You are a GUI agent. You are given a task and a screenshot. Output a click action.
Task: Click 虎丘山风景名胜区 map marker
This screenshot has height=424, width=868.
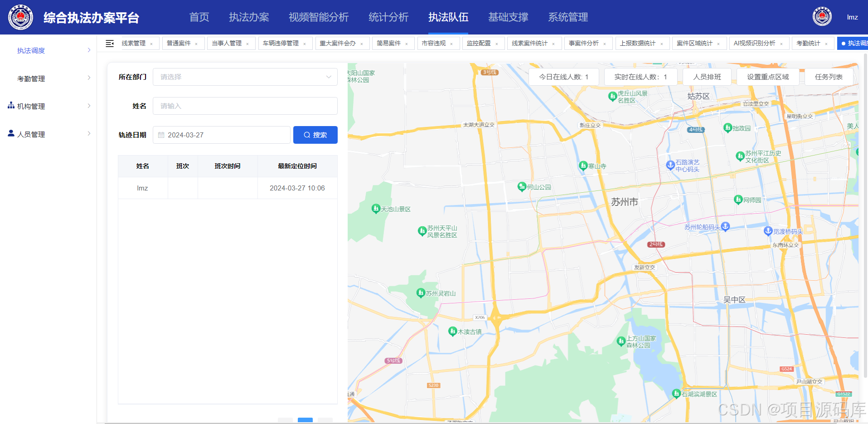[612, 96]
